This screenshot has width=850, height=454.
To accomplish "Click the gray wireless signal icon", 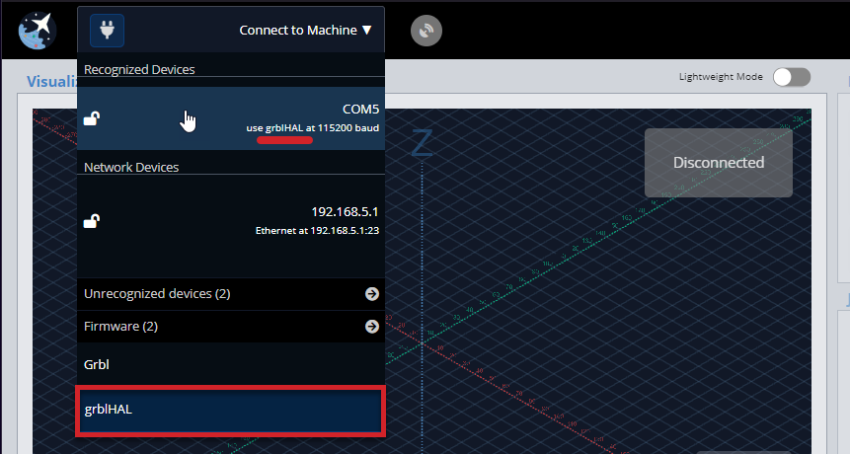I will [426, 30].
